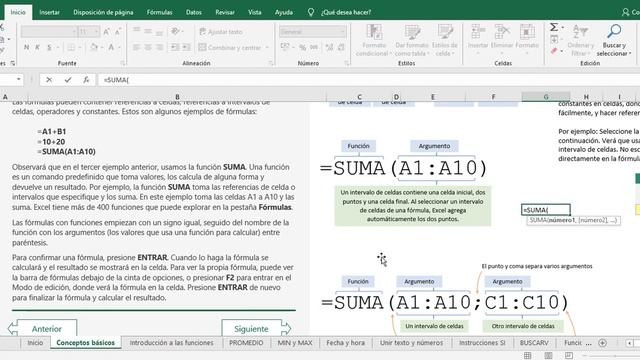Switch to the Datos tab
The height and width of the screenshot is (360, 640).
pyautogui.click(x=193, y=12)
